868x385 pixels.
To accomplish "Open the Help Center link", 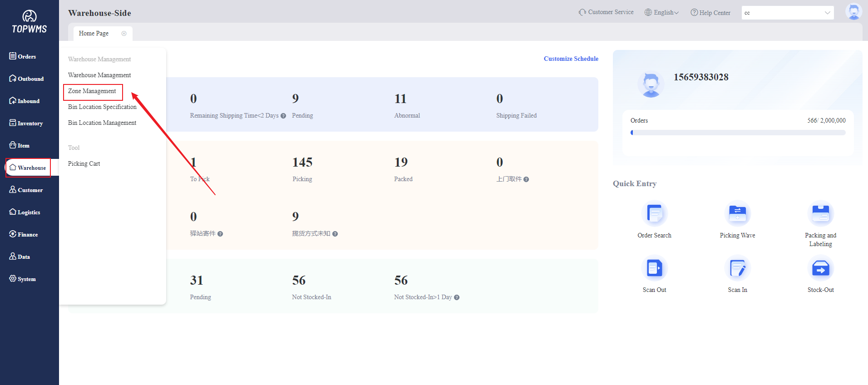I will tap(710, 13).
